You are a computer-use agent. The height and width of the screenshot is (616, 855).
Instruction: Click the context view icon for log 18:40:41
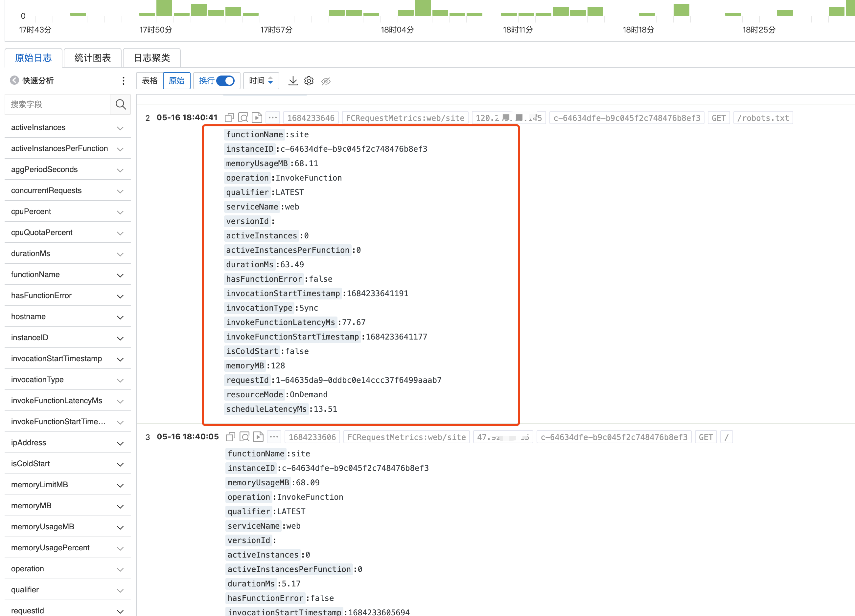[243, 118]
